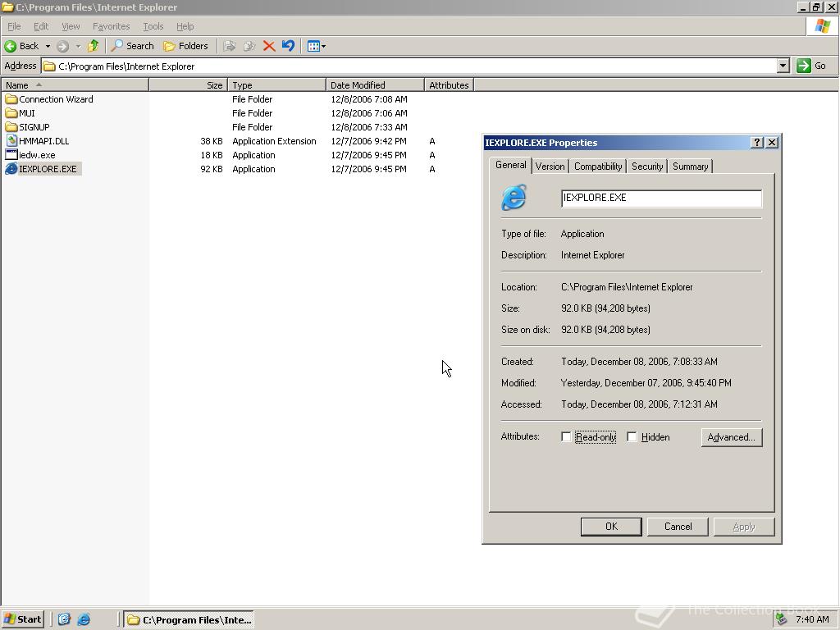The image size is (840, 630).
Task: Click the Up folder toolbar icon
Action: pos(94,46)
